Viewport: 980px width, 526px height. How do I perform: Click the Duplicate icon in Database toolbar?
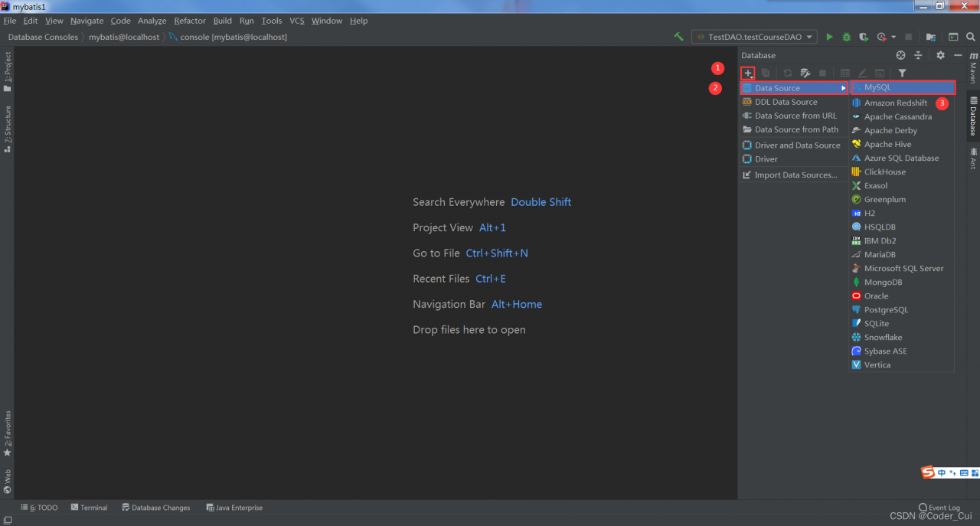[x=765, y=73]
